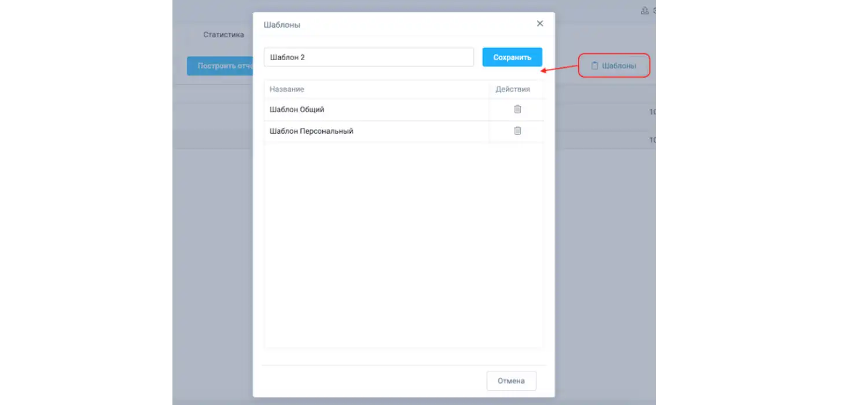The image size is (868, 405).
Task: Click the Действия column header
Action: [513, 89]
